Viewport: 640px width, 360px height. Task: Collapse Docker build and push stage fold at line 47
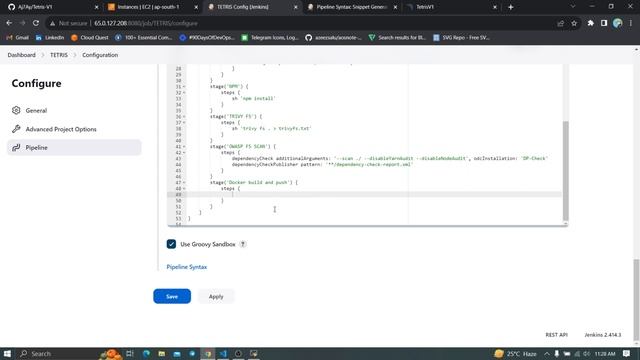click(184, 182)
